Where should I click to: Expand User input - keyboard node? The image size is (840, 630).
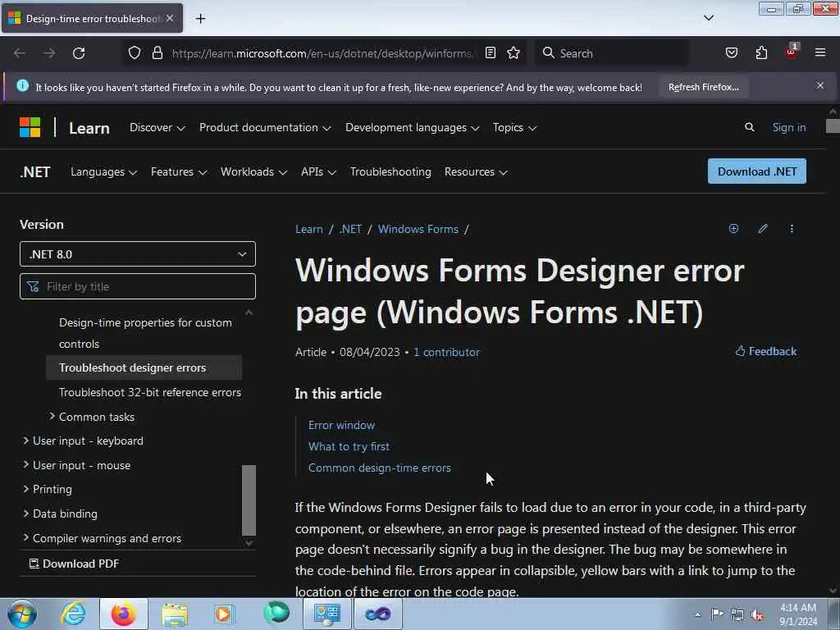pyautogui.click(x=25, y=441)
